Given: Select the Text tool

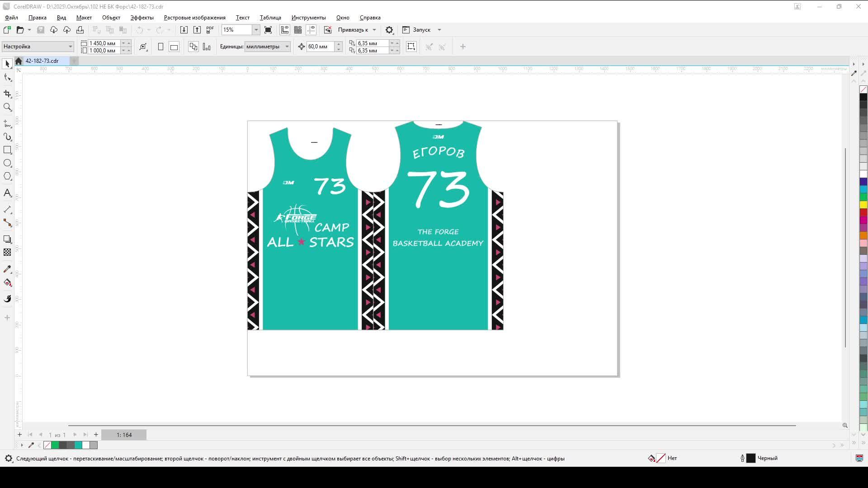Looking at the screenshot, I should (x=7, y=193).
